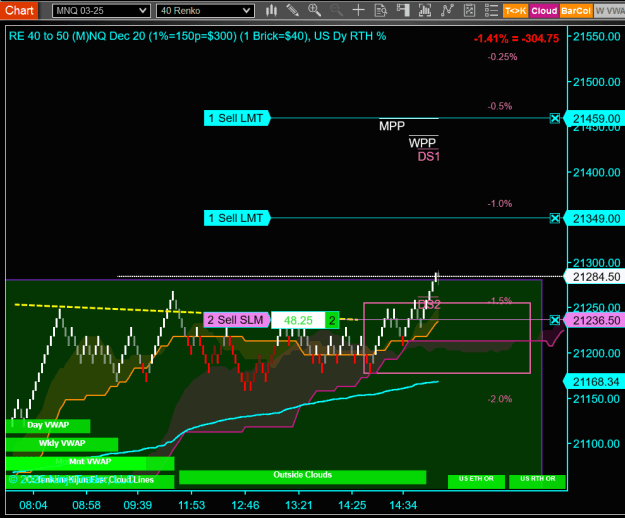Click the -0.25% level label
Image resolution: width=625 pixels, height=518 pixels.
[502, 57]
